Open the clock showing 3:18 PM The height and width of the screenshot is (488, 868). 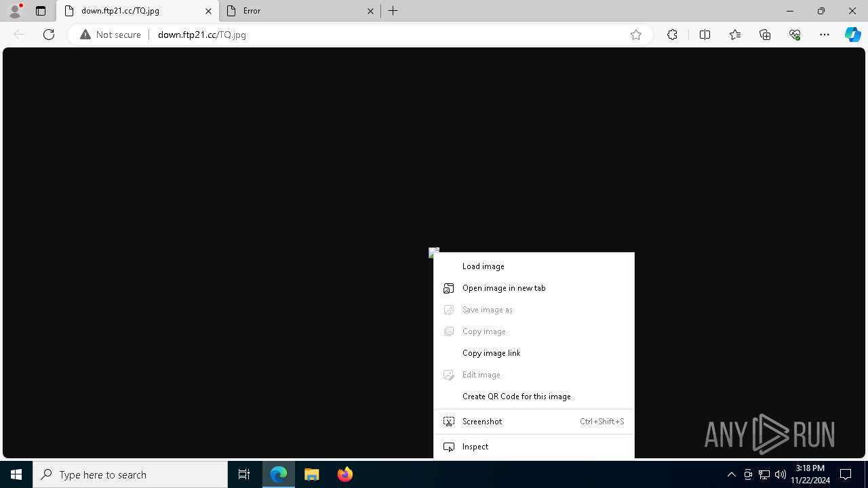pyautogui.click(x=810, y=474)
